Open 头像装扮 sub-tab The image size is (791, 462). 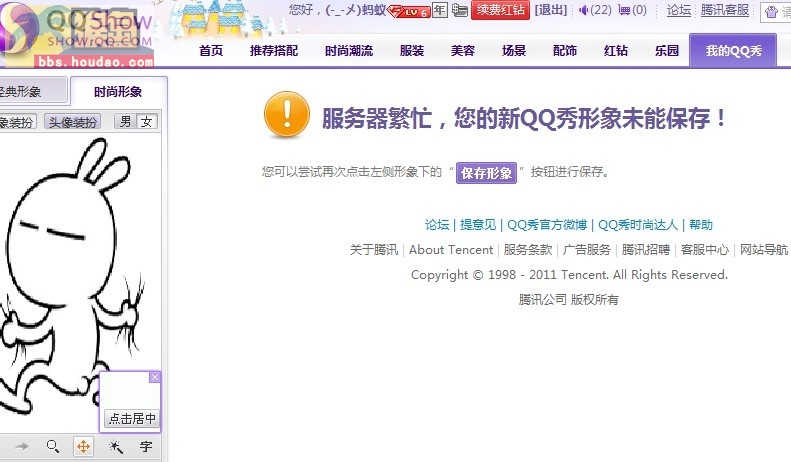[x=73, y=122]
